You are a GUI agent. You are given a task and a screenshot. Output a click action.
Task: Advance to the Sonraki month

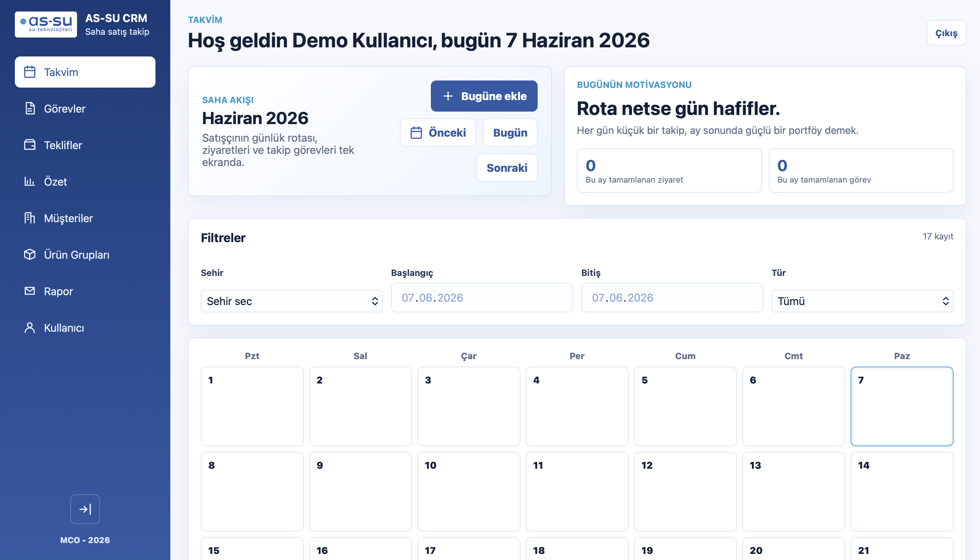point(507,168)
